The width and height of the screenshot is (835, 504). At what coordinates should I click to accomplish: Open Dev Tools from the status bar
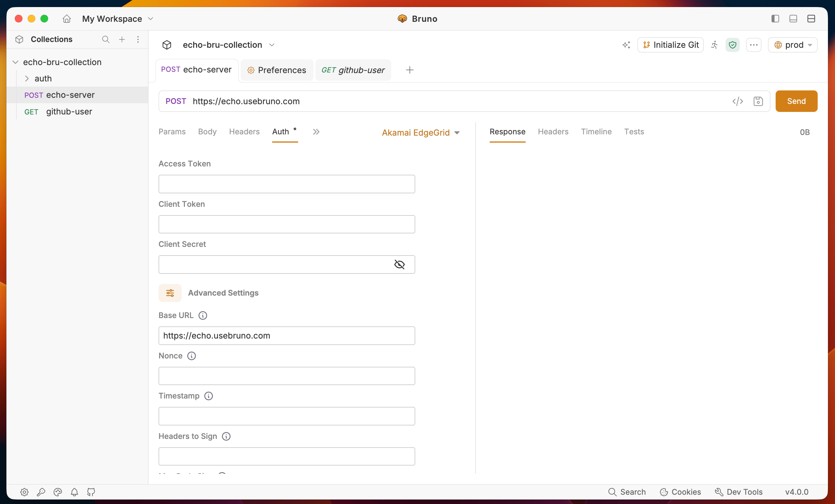pyautogui.click(x=738, y=492)
